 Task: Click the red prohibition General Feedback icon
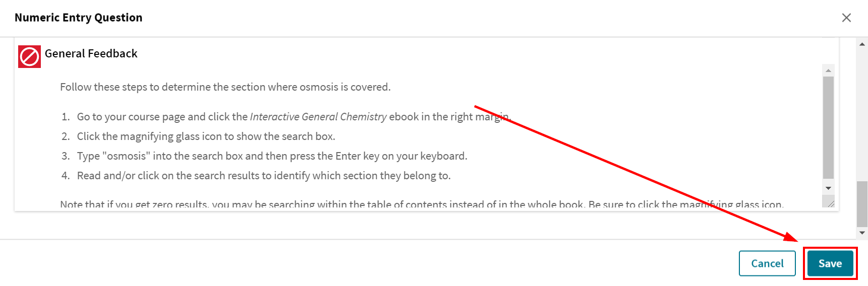pyautogui.click(x=29, y=56)
